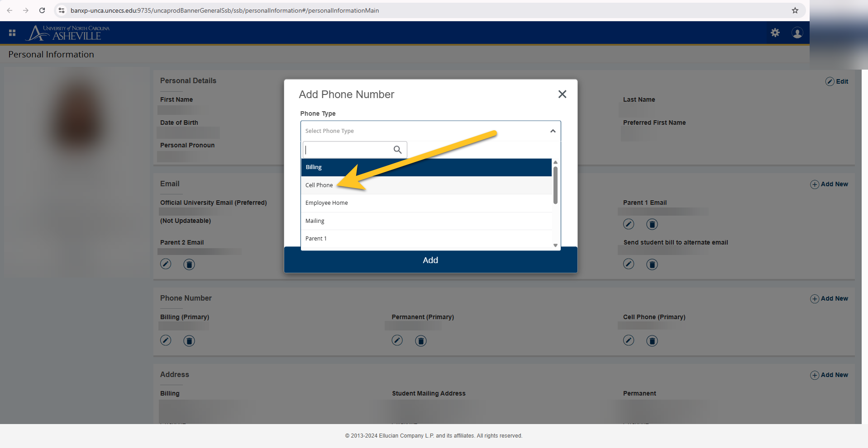
Task: Open the settings gear in header
Action: click(775, 33)
